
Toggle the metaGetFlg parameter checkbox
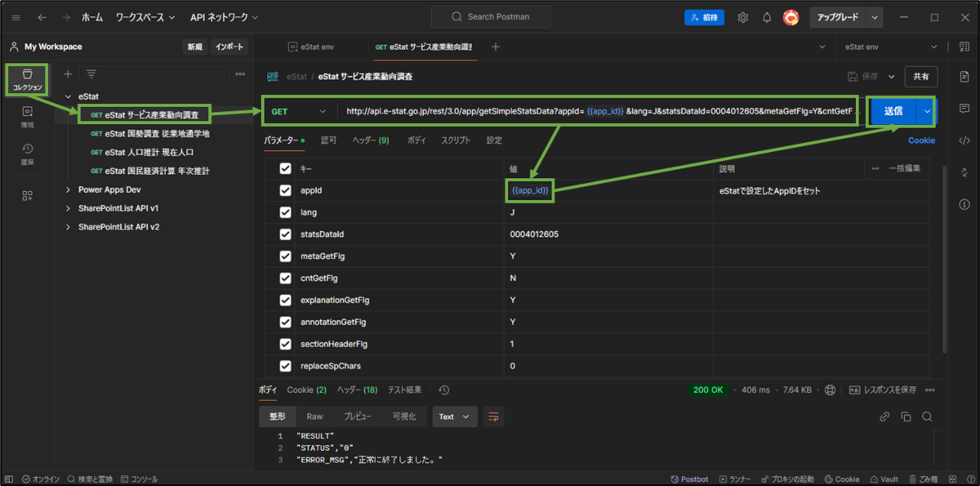click(285, 256)
